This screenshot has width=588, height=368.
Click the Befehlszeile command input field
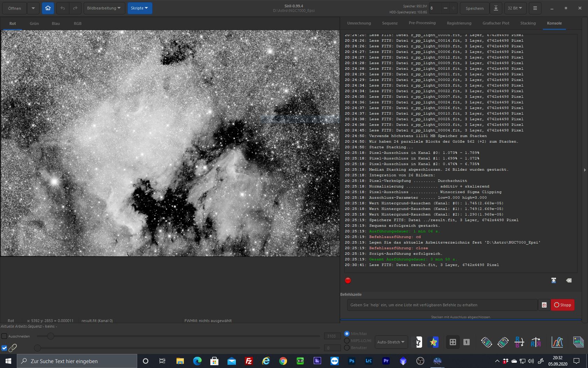coord(442,305)
